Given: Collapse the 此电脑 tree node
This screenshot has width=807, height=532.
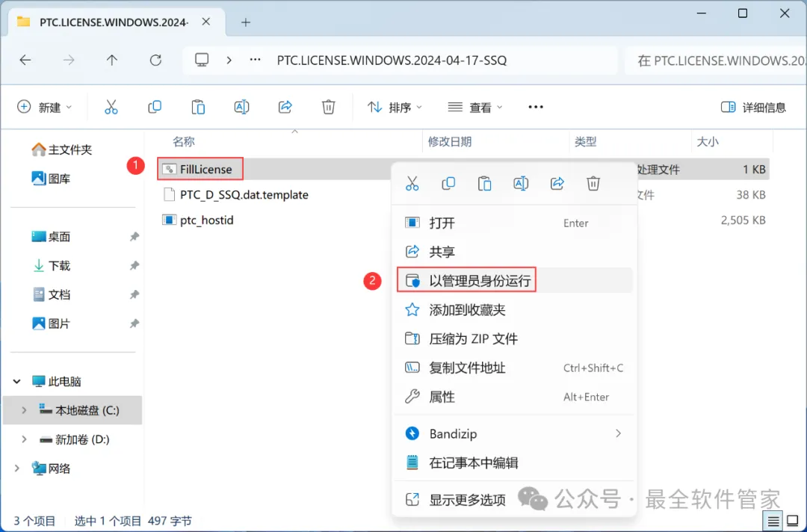Looking at the screenshot, I should [x=17, y=381].
